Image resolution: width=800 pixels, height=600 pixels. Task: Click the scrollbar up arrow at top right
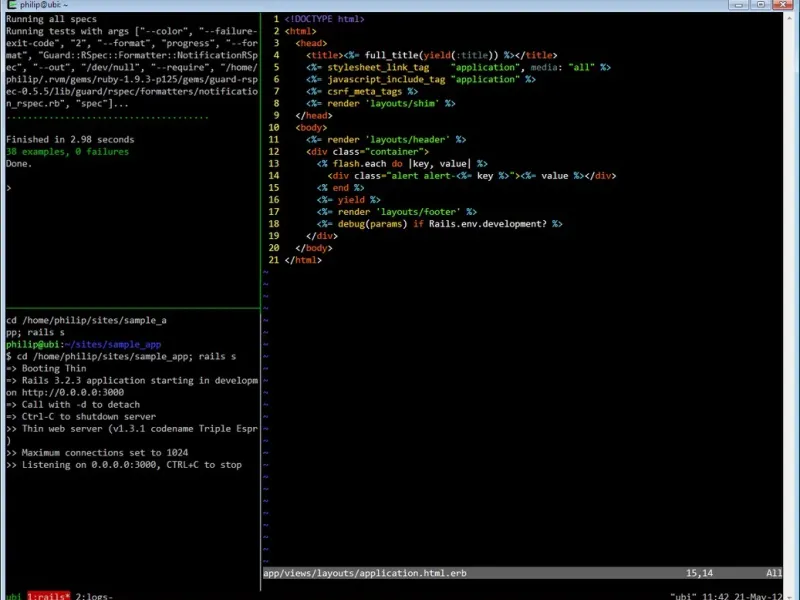pyautogui.click(x=789, y=18)
